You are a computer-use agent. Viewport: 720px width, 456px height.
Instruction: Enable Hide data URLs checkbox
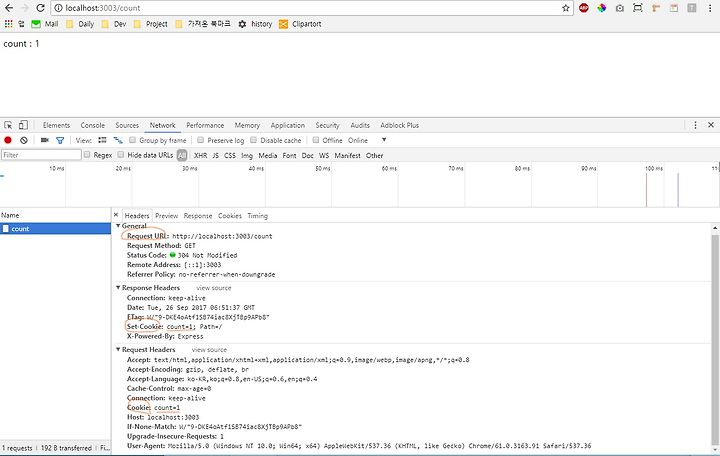(121, 155)
